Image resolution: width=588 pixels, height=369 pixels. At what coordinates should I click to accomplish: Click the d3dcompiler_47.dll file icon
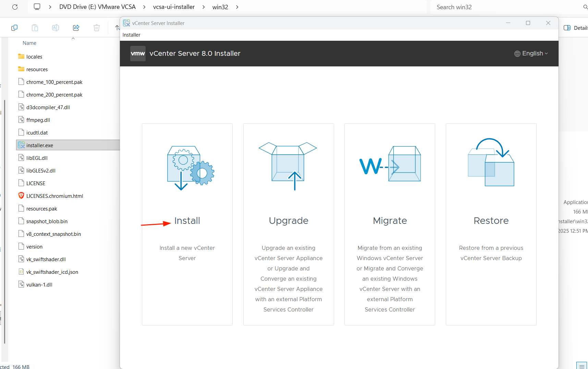coord(21,107)
